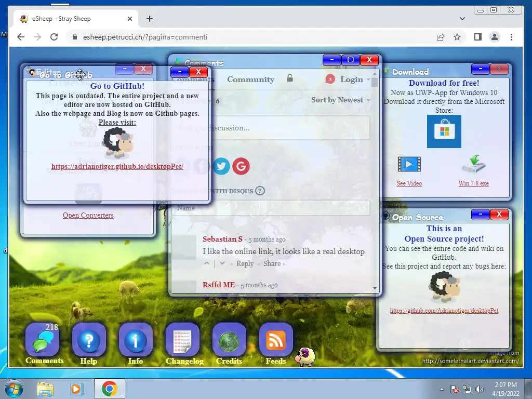Open the Open Converters link
The width and height of the screenshot is (532, 399).
click(88, 215)
